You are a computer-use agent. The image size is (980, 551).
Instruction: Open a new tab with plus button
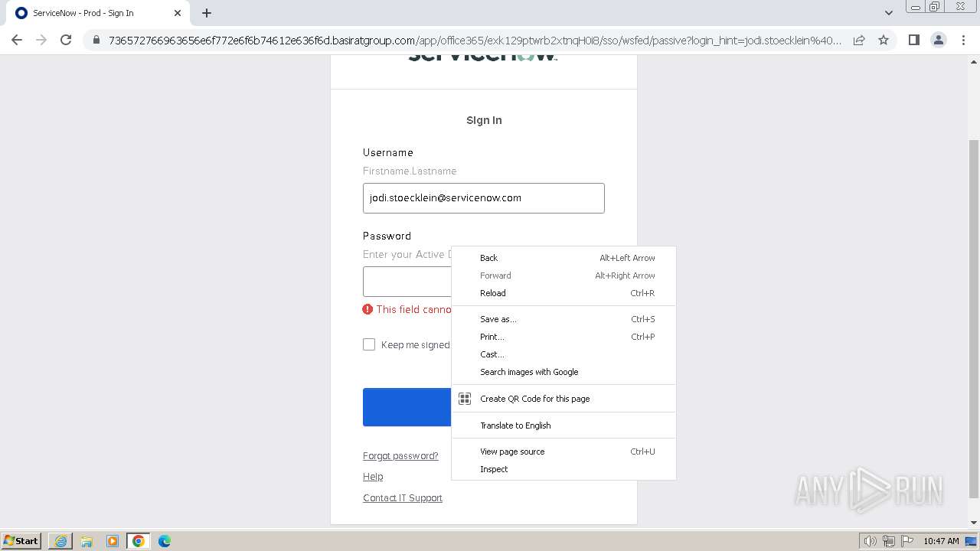207,13
